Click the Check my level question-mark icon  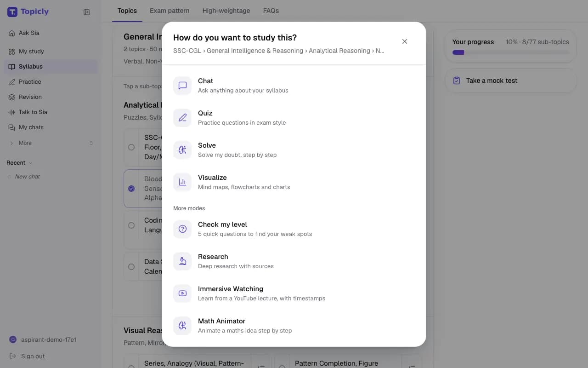[182, 229]
